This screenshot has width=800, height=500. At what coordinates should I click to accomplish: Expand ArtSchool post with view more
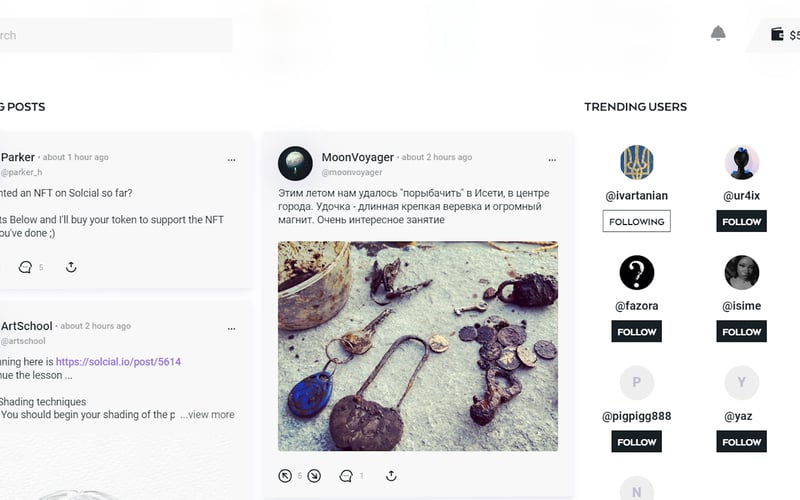tap(207, 415)
